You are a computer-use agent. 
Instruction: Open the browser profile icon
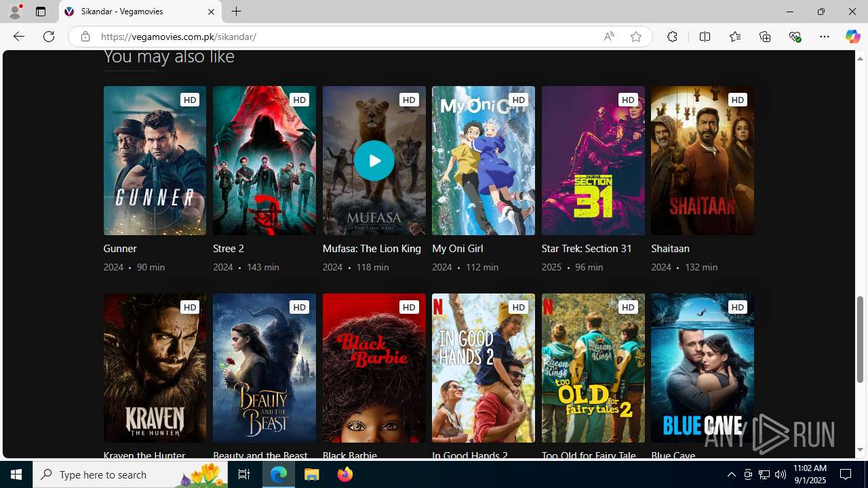coord(14,12)
